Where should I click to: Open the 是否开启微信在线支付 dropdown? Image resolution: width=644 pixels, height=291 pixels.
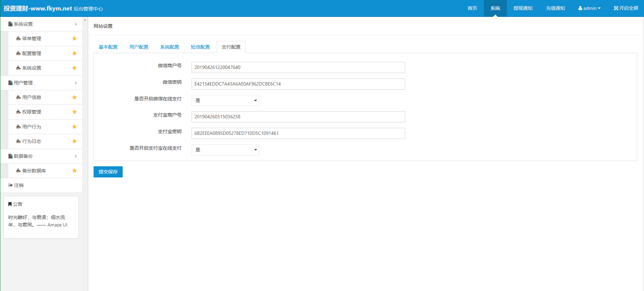point(225,100)
